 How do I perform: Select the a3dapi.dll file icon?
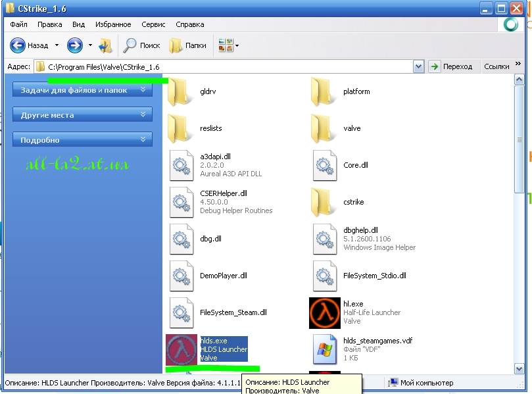(x=181, y=165)
